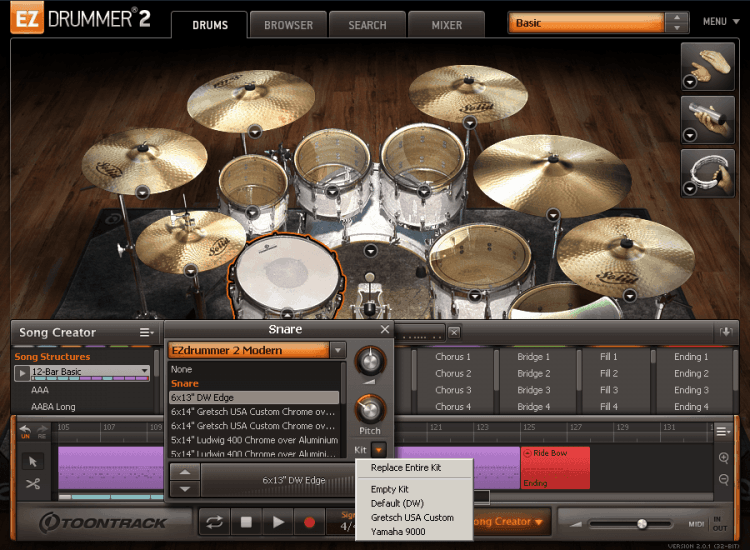750x550 pixels.
Task: Open the tambourine percussion slot
Action: pyautogui.click(x=707, y=173)
